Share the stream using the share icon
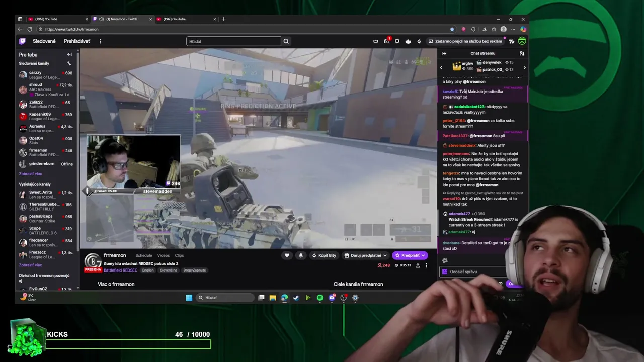 tap(418, 265)
